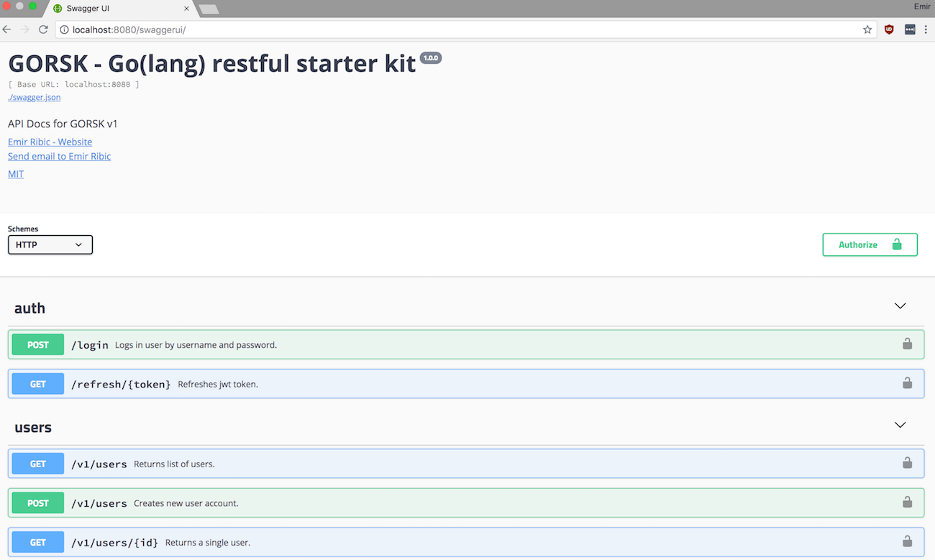
Task: Click lock icon on GET /refresh/{token} row
Action: 907,384
